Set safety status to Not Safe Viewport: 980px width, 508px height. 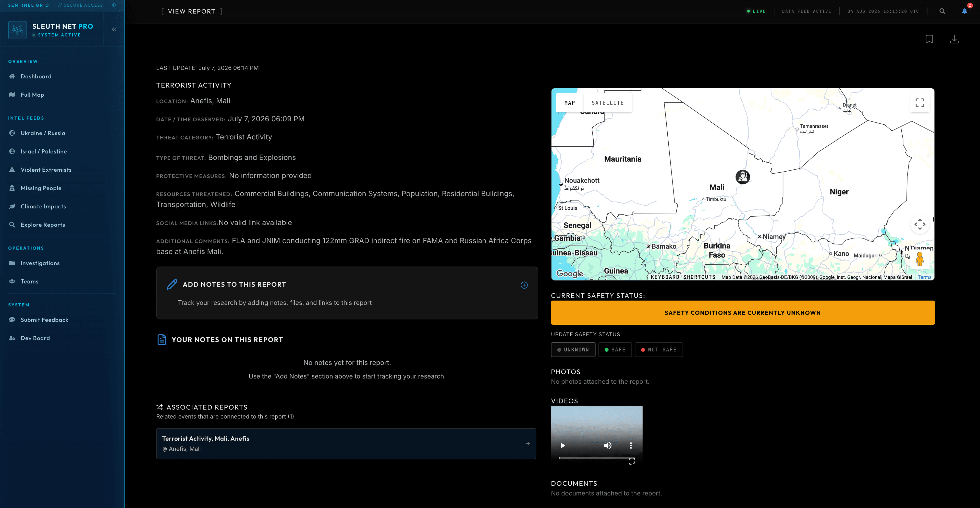point(658,350)
